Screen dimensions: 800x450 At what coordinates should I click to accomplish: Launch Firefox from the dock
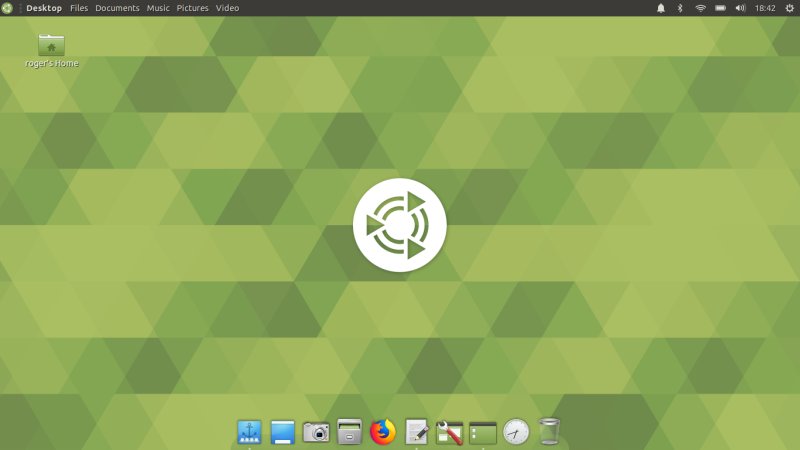click(383, 432)
